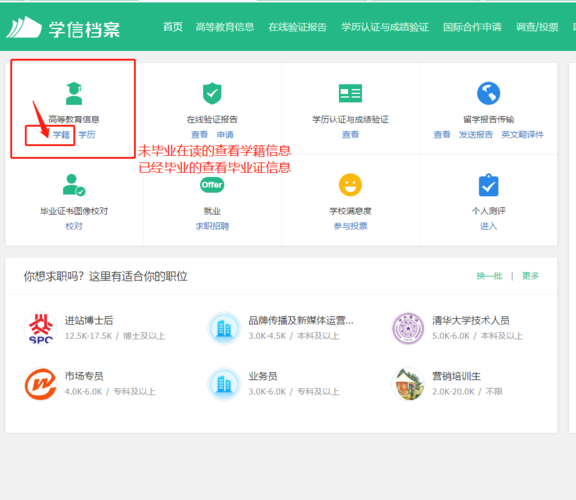This screenshot has height=500, width=576.
Task: Click the purple Tsinghua University emblem
Action: [408, 328]
